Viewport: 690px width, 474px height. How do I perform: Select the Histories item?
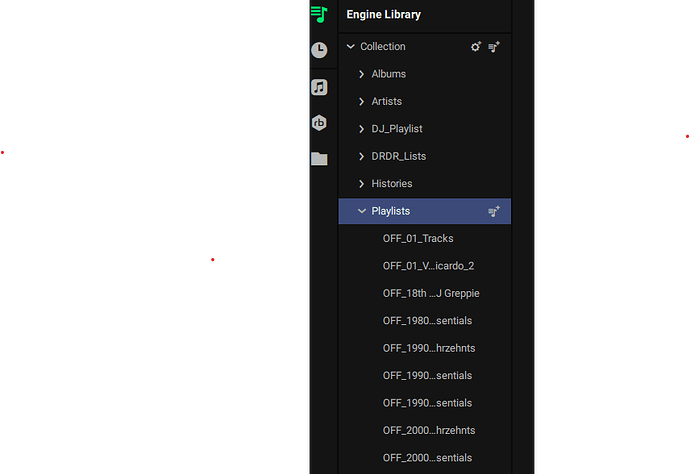click(x=392, y=184)
